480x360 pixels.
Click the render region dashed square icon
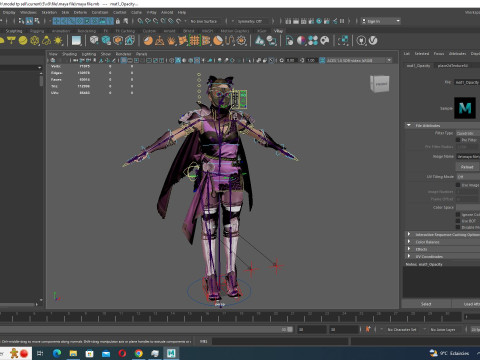coord(343,41)
